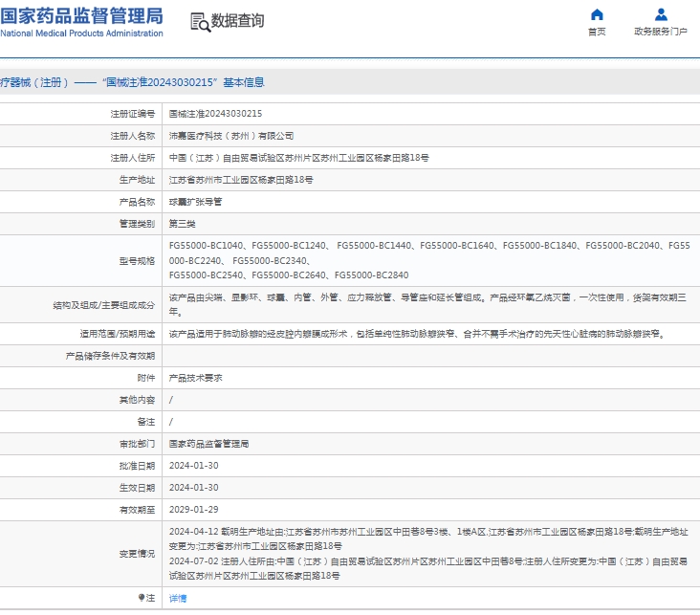Click the small bullet icon beside 注
Image resolution: width=700 pixels, height=615 pixels.
(142, 597)
